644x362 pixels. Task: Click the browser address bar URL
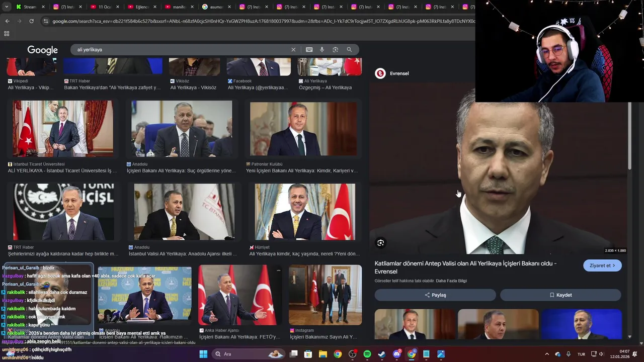(x=263, y=21)
